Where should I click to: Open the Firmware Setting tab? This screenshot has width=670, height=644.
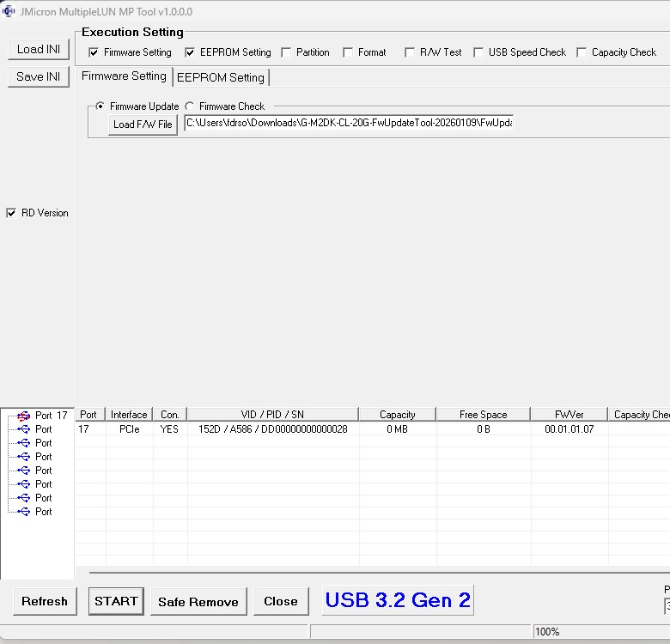pyautogui.click(x=124, y=76)
